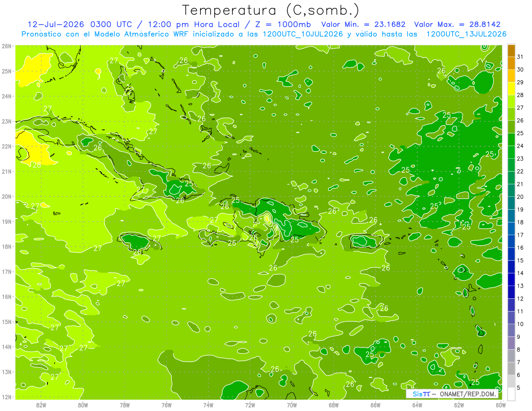Select the 19N latitude axis label
Viewport: 532px width, 411px height.
[7, 221]
